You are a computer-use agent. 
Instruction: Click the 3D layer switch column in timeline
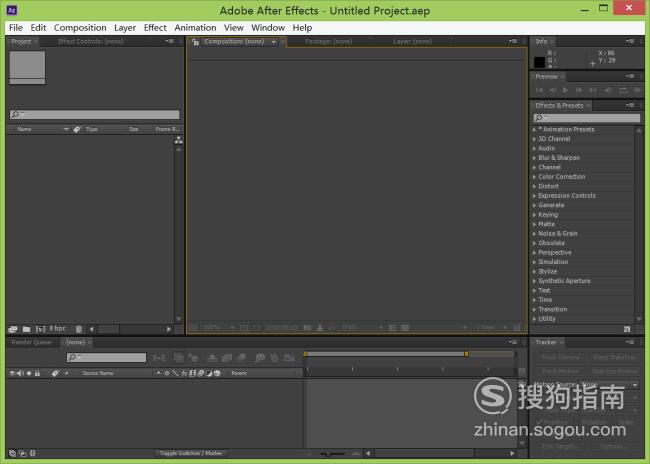[x=217, y=373]
